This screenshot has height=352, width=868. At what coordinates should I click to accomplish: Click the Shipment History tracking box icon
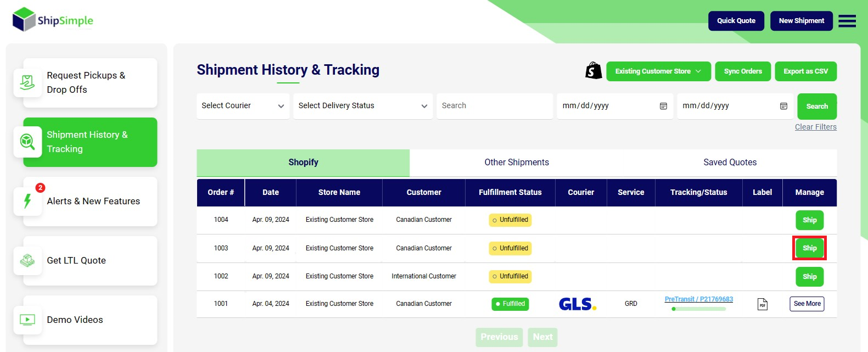pos(27,142)
